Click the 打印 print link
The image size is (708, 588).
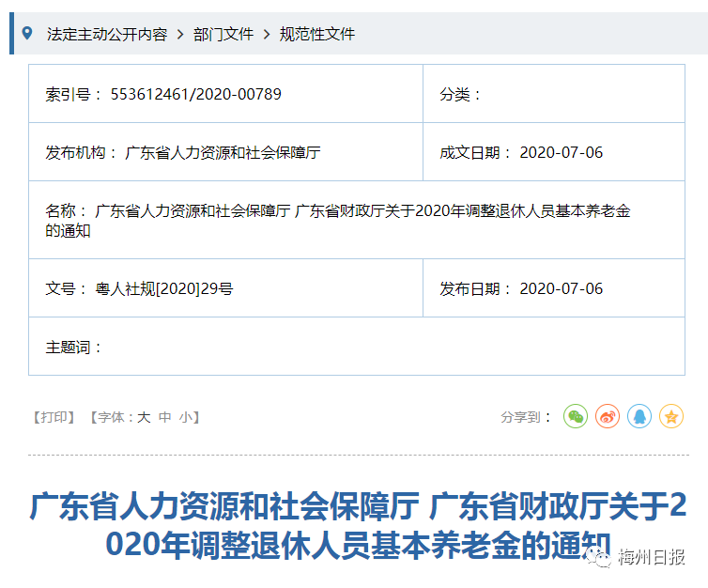54,417
